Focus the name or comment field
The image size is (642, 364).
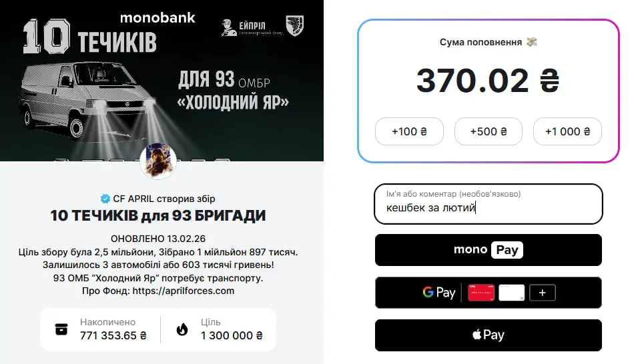click(488, 207)
